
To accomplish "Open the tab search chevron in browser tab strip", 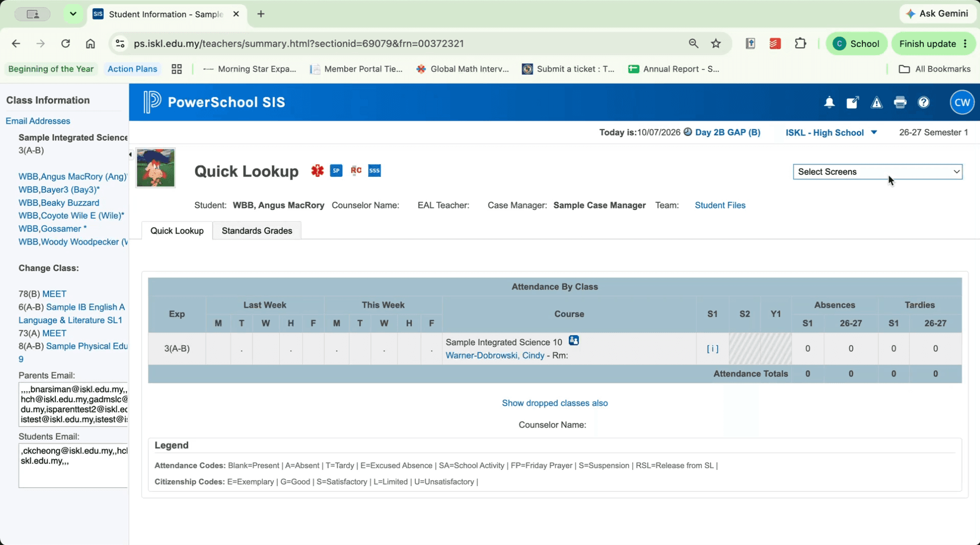I will coord(73,14).
